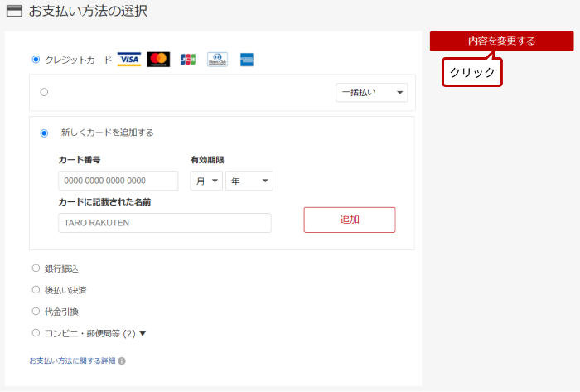This screenshot has height=392, width=580.
Task: Focus the TARO RAKUTEN name field
Action: [165, 223]
